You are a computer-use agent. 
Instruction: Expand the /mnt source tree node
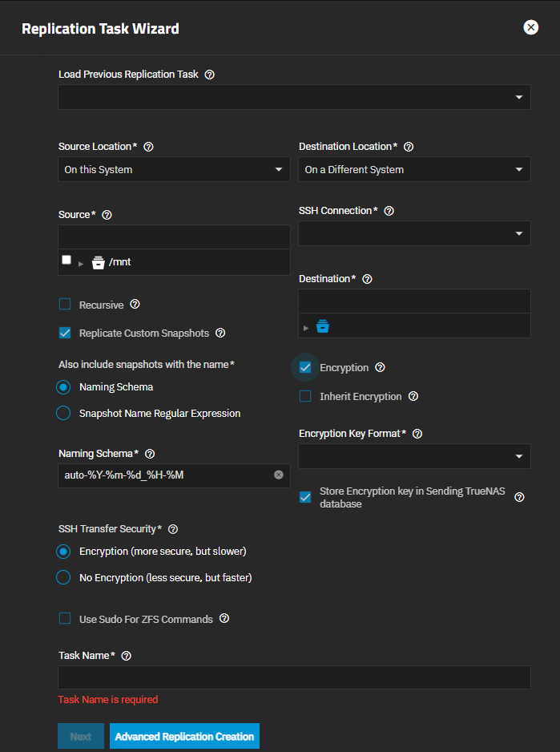pyautogui.click(x=81, y=263)
